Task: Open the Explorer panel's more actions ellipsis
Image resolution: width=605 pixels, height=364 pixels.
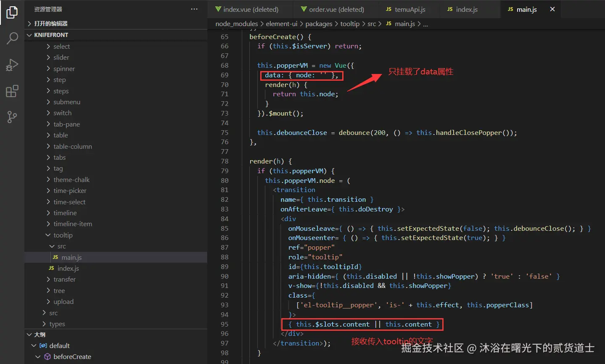Action: 194,9
